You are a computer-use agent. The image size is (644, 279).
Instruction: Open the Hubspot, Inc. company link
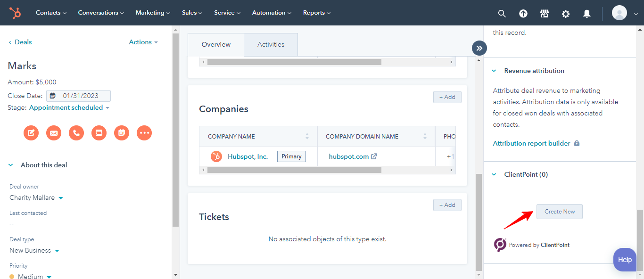248,156
